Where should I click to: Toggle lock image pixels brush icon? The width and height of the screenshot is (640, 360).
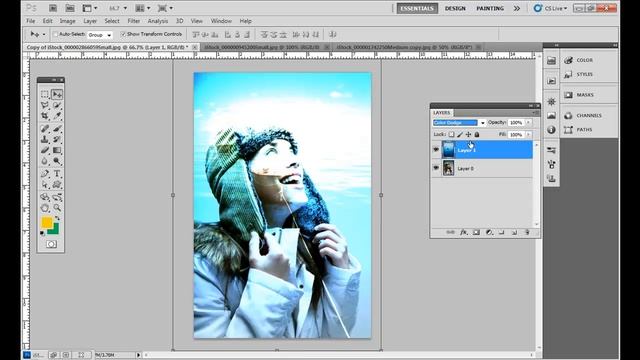point(460,134)
